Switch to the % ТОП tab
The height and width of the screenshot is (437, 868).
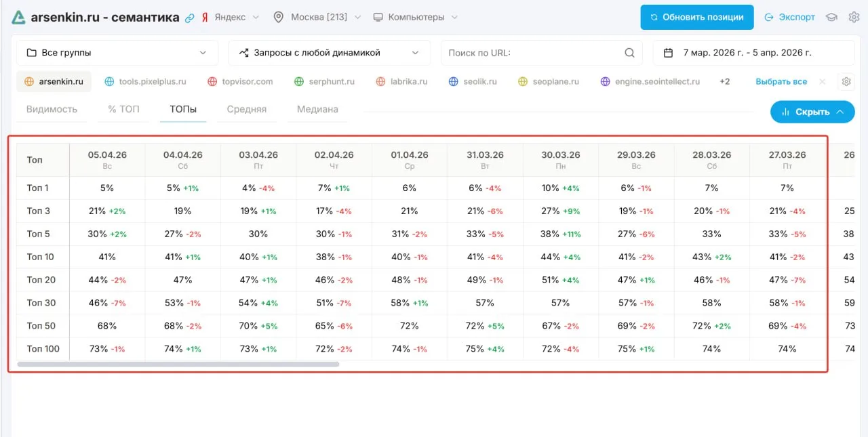pos(123,109)
